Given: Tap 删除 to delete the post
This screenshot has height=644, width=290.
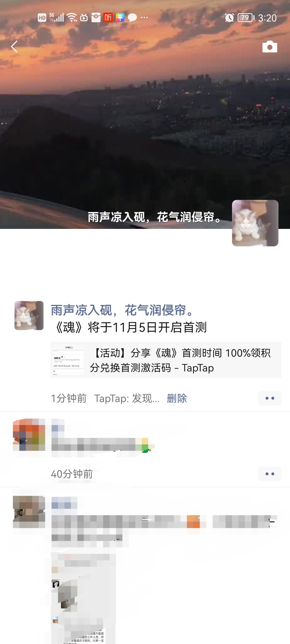Looking at the screenshot, I should pyautogui.click(x=177, y=398).
